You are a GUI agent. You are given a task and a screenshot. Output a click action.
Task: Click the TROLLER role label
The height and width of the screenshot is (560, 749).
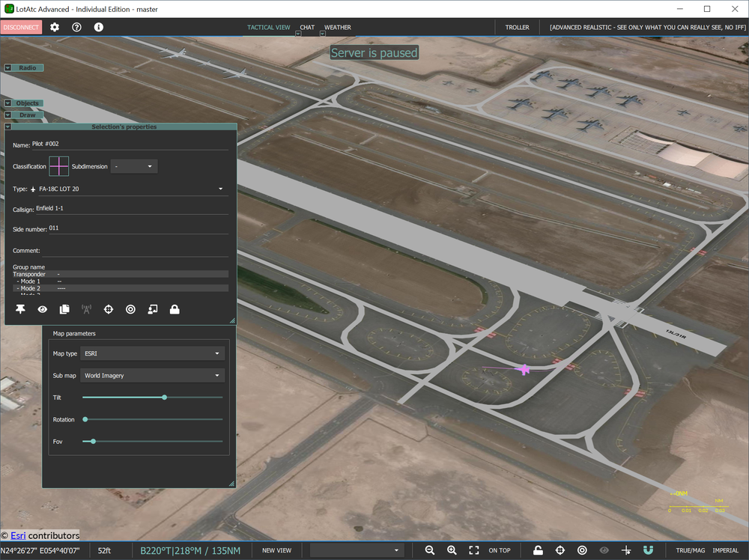(x=518, y=27)
